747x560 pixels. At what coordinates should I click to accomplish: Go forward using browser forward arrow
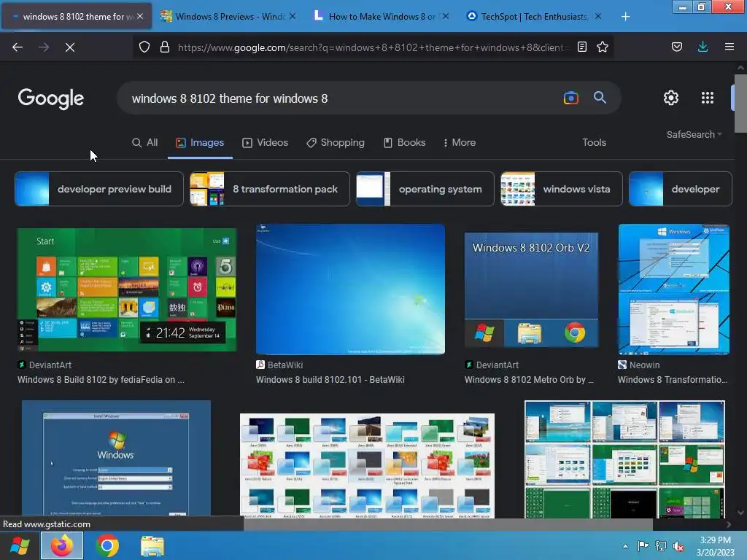[44, 47]
